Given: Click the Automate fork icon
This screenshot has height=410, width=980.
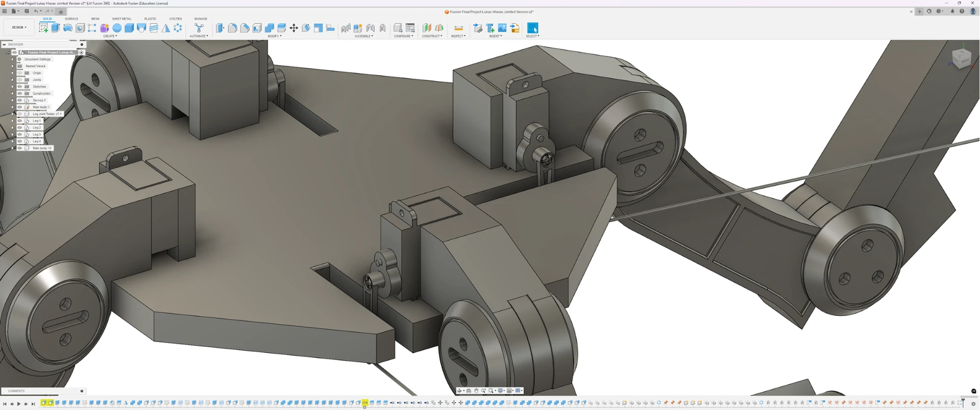Looking at the screenshot, I should click(199, 28).
